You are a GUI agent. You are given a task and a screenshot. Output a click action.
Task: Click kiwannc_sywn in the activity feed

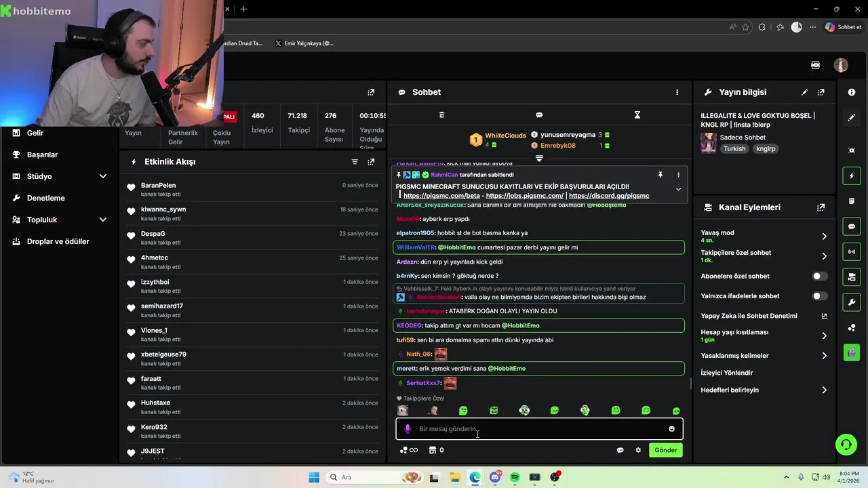click(163, 209)
